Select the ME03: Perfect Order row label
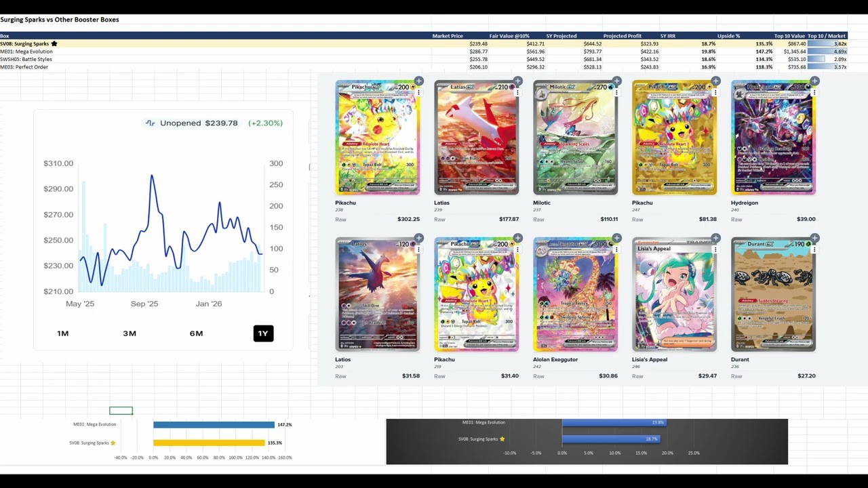The height and width of the screenshot is (488, 868). (24, 67)
